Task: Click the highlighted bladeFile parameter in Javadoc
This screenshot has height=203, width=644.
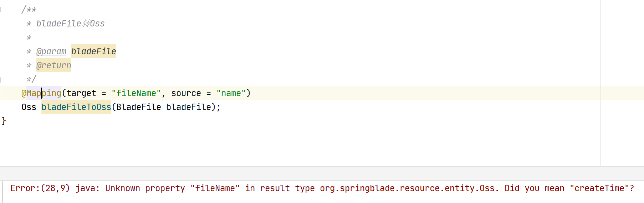Action: pyautogui.click(x=93, y=51)
